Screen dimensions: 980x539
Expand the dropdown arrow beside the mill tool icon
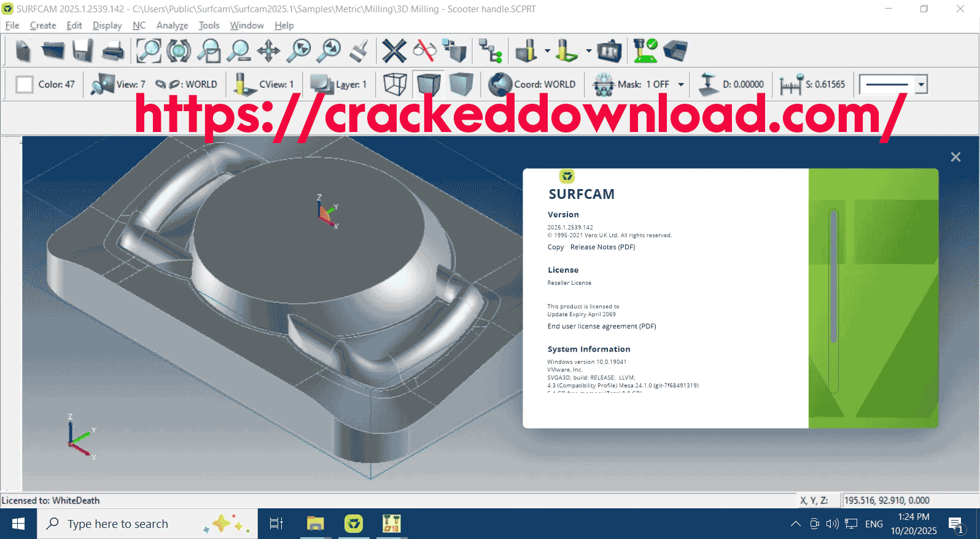pyautogui.click(x=547, y=51)
